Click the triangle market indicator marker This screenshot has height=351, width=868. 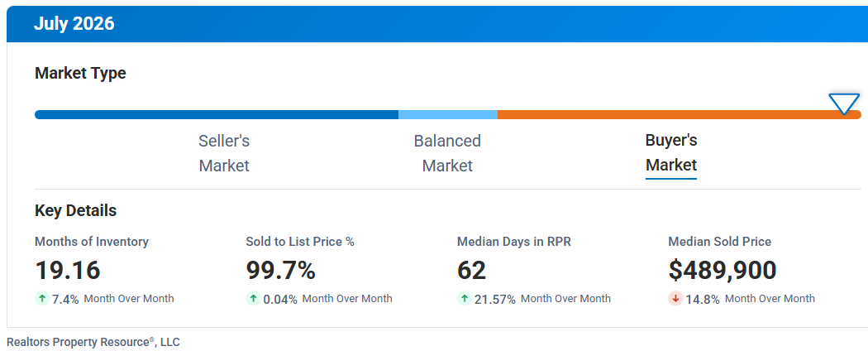(844, 103)
